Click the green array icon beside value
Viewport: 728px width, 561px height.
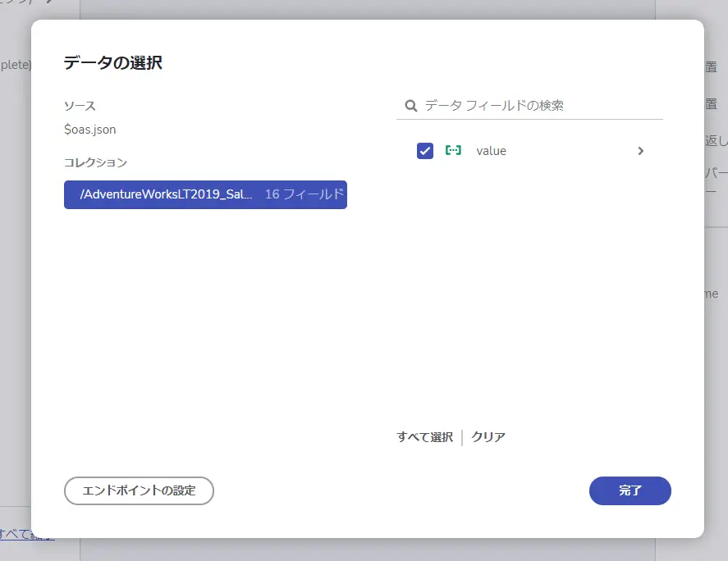pos(453,150)
